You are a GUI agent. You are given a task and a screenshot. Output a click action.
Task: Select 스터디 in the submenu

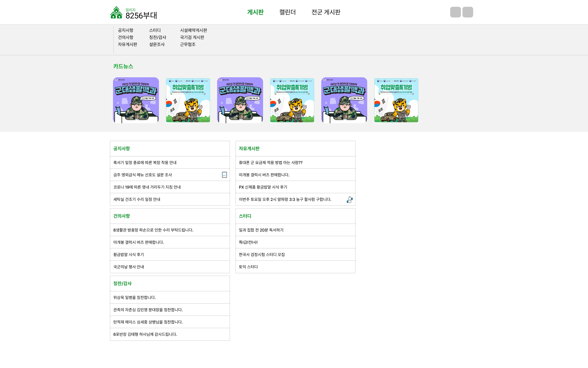[x=155, y=30]
